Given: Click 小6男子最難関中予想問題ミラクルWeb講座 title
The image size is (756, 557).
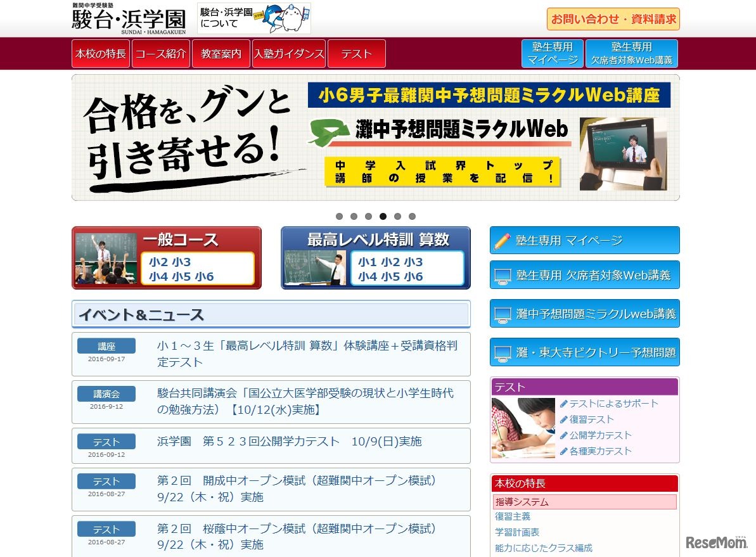Looking at the screenshot, I should [x=489, y=95].
